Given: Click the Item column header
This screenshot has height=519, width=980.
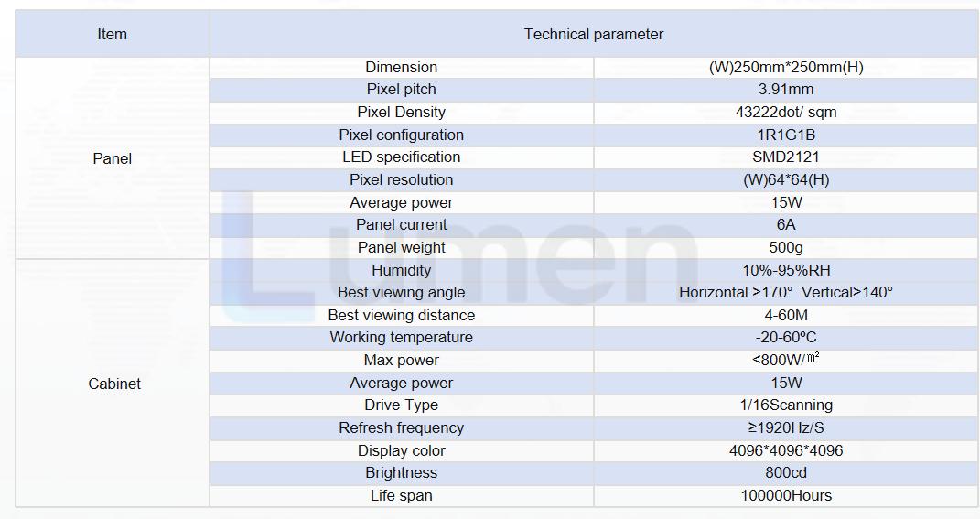Looking at the screenshot, I should click(112, 35).
